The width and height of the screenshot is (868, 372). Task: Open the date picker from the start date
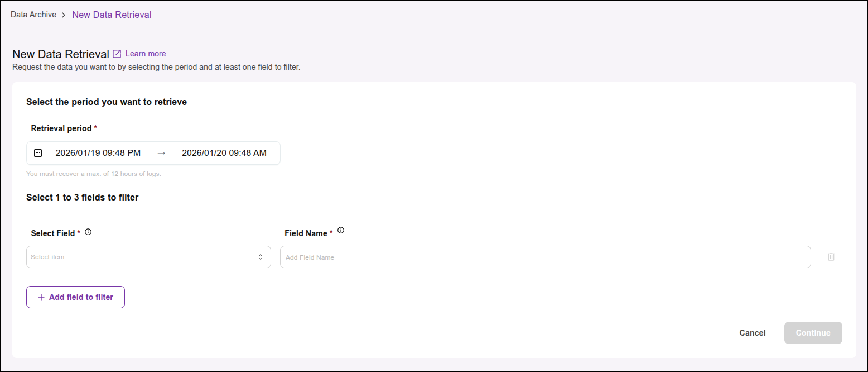(98, 152)
